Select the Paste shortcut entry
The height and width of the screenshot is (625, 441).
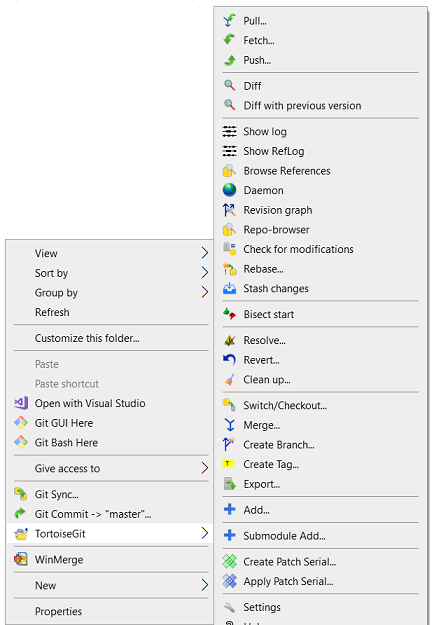click(x=67, y=383)
